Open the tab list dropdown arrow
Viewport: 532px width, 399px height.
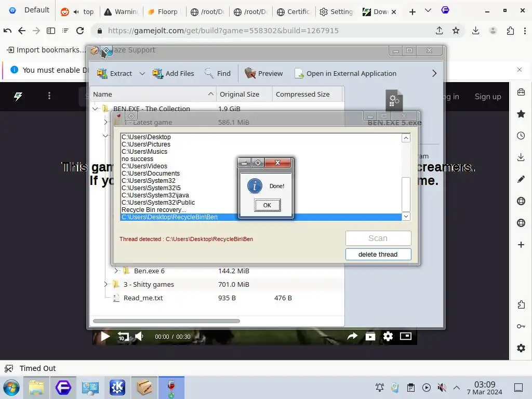click(428, 10)
